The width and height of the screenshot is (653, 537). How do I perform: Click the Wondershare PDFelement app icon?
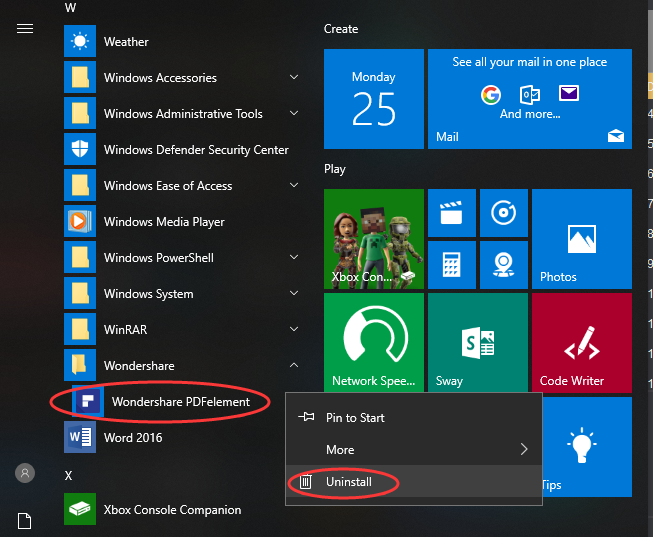coord(88,401)
